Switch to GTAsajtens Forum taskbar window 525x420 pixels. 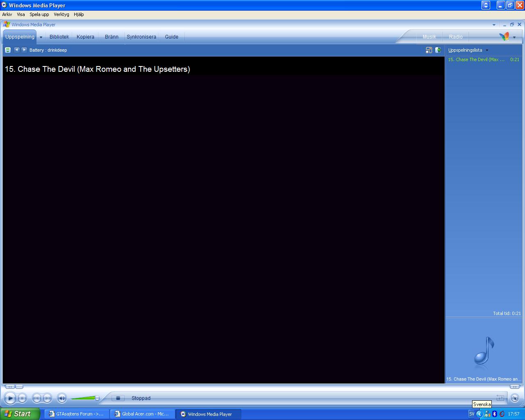(x=76, y=414)
